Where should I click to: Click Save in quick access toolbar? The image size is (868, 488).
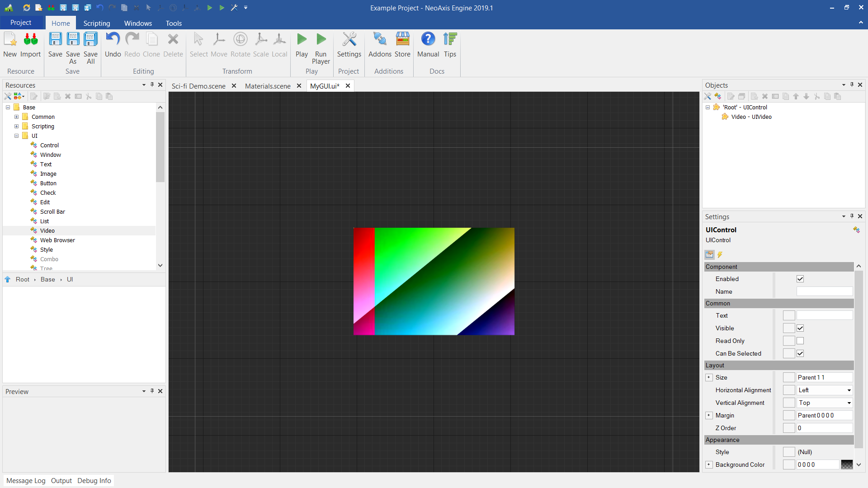(x=63, y=7)
